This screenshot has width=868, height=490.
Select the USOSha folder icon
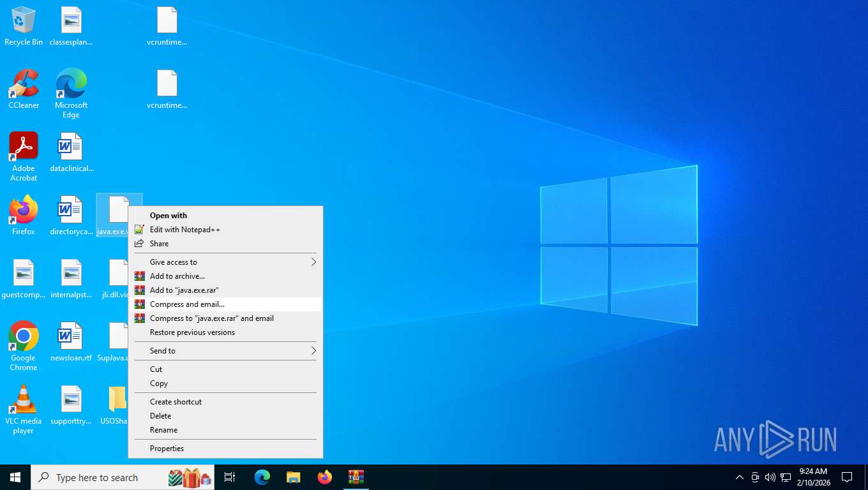tap(115, 406)
